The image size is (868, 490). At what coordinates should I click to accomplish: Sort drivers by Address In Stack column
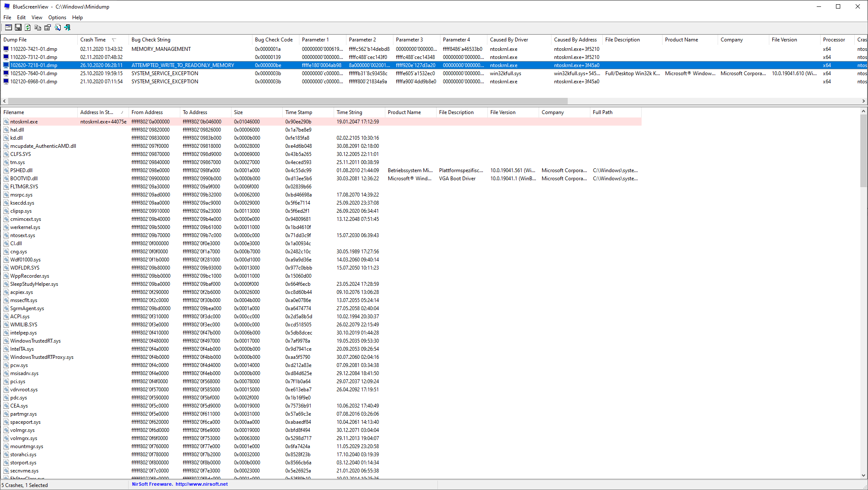[97, 112]
